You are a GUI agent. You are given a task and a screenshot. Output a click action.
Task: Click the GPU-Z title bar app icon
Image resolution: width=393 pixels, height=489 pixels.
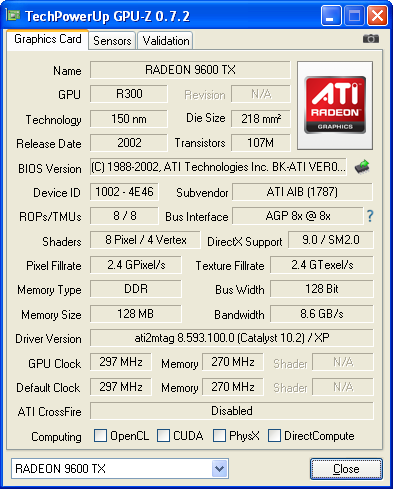pyautogui.click(x=13, y=15)
